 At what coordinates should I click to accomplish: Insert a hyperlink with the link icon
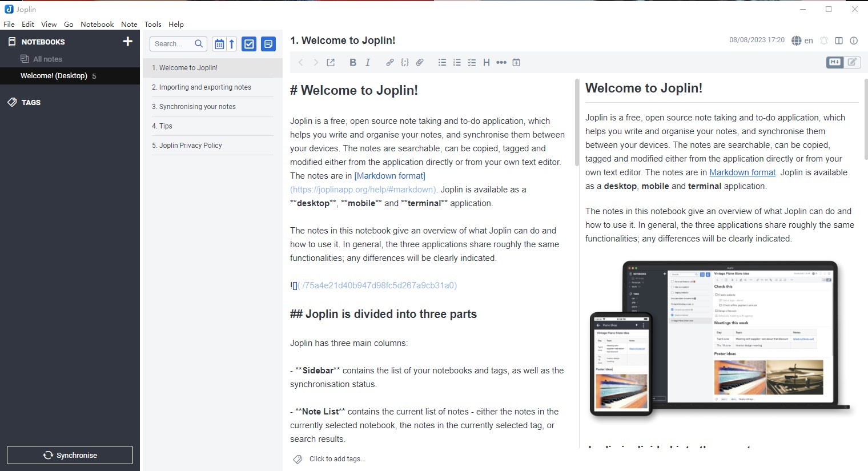pyautogui.click(x=389, y=63)
